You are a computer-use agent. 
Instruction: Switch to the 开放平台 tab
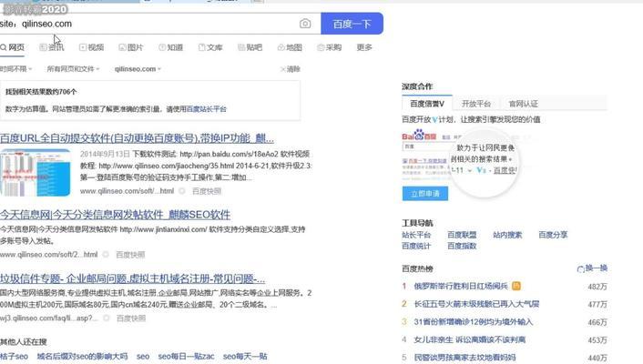click(476, 104)
